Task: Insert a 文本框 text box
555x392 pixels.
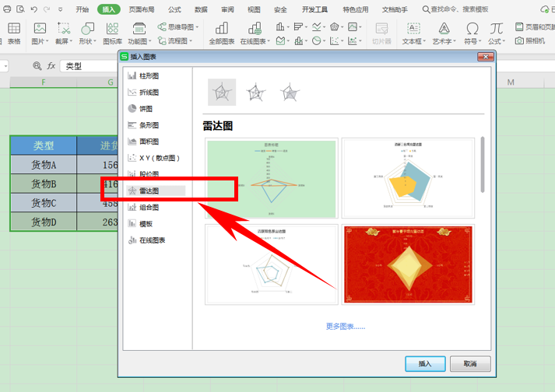Action: tap(413, 33)
